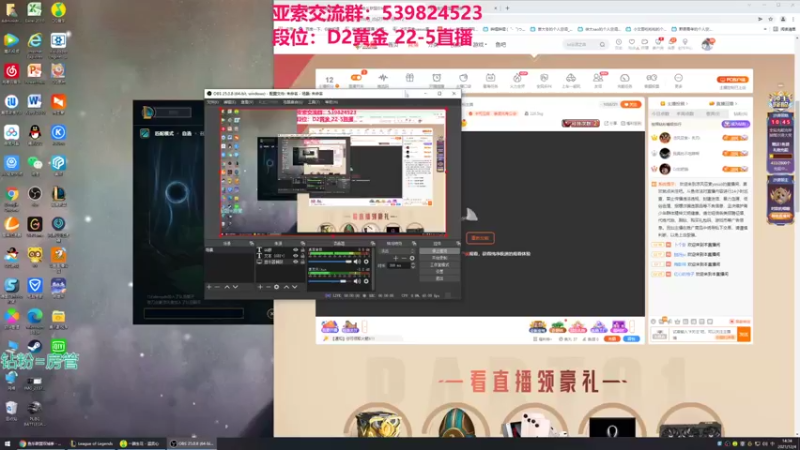
Task: Click input box in League client window
Action: (193, 313)
